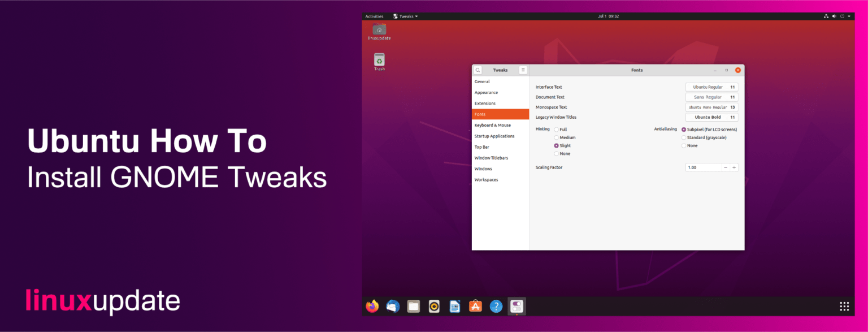The image size is (868, 332).
Task: Open Window Titlebars section
Action: tap(501, 158)
